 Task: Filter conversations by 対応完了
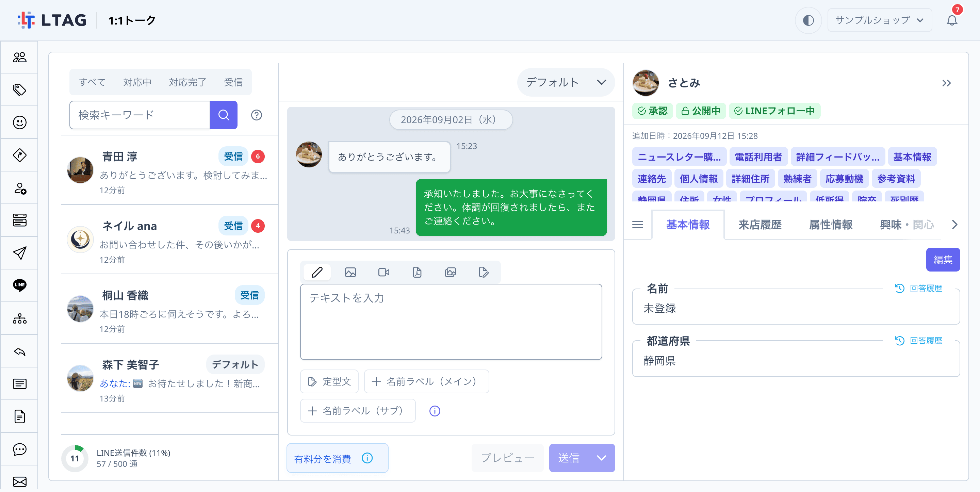(x=187, y=82)
